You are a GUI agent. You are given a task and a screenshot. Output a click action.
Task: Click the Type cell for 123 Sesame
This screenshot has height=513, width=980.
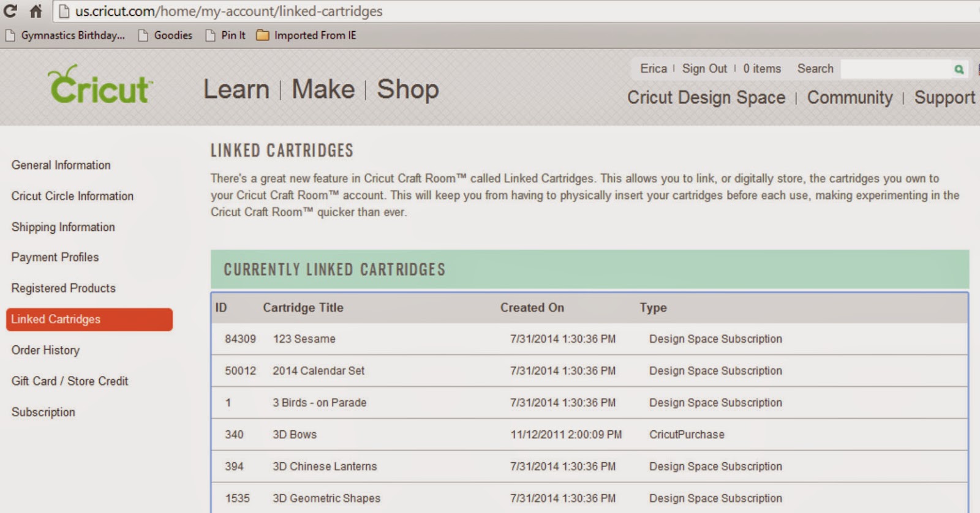[715, 339]
